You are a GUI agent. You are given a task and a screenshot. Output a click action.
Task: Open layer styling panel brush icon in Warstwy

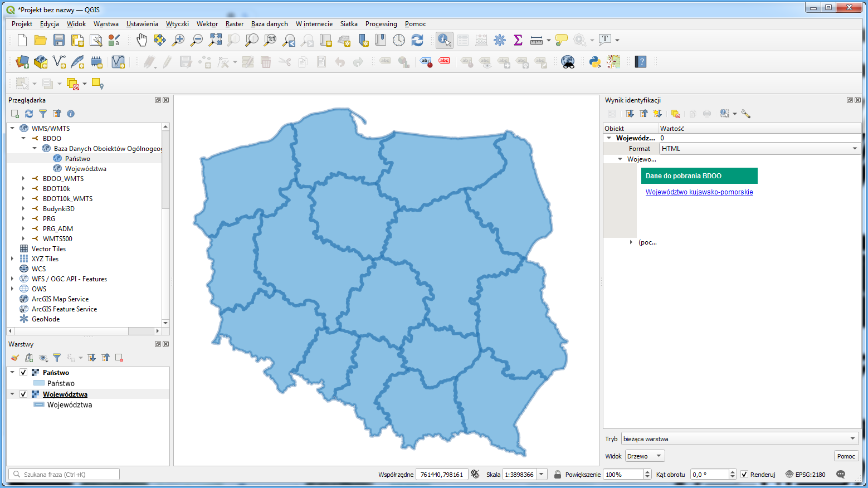coord(15,358)
